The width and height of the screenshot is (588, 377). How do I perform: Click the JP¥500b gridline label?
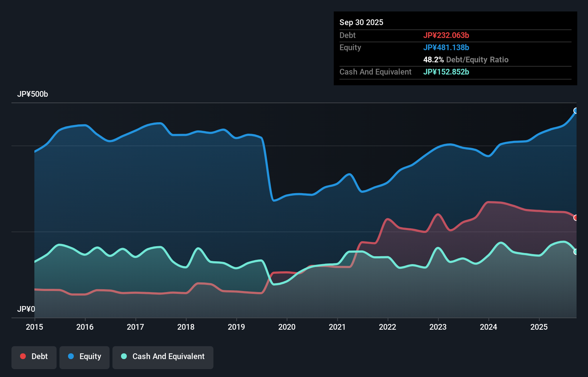click(x=33, y=94)
